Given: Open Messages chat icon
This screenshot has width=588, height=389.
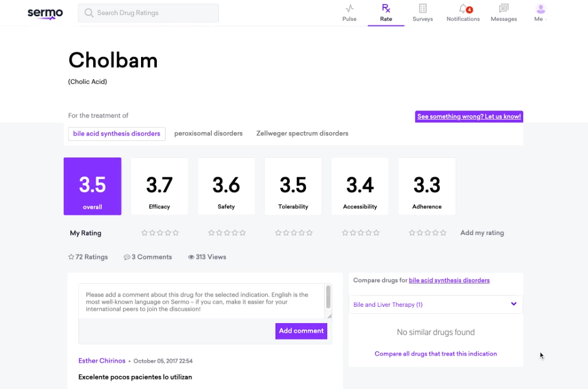Looking at the screenshot, I should (504, 8).
